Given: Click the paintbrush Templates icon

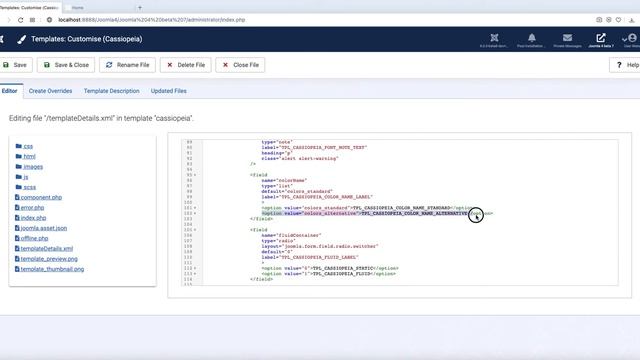Looking at the screenshot, I should pyautogui.click(x=22, y=39).
